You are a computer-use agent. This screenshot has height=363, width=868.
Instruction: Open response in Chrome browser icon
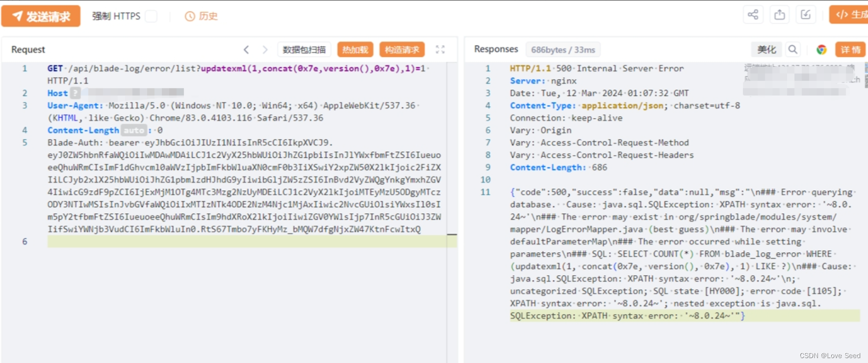coord(821,49)
